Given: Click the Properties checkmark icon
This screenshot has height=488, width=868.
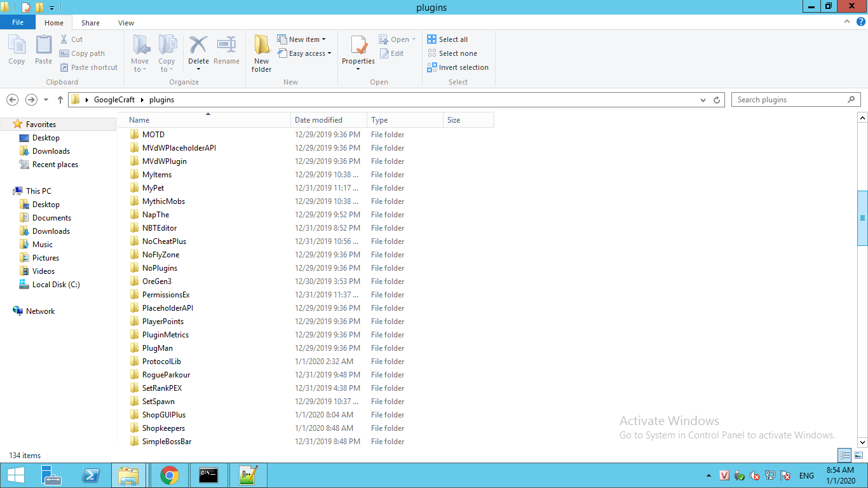Looking at the screenshot, I should pos(358,45).
